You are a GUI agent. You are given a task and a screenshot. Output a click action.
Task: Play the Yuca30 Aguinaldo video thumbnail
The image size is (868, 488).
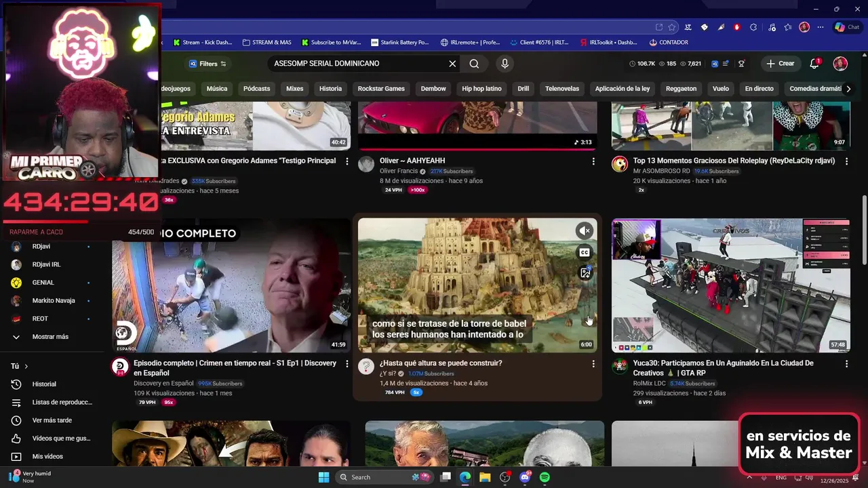[730, 285]
